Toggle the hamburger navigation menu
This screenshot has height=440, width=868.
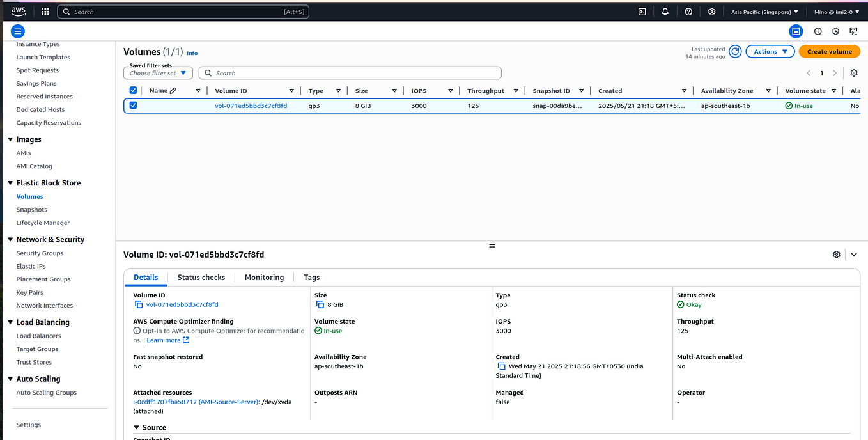coord(17,31)
